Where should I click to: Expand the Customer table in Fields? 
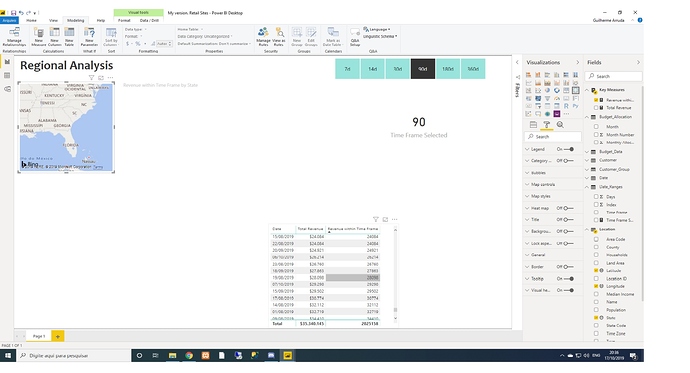(608, 161)
